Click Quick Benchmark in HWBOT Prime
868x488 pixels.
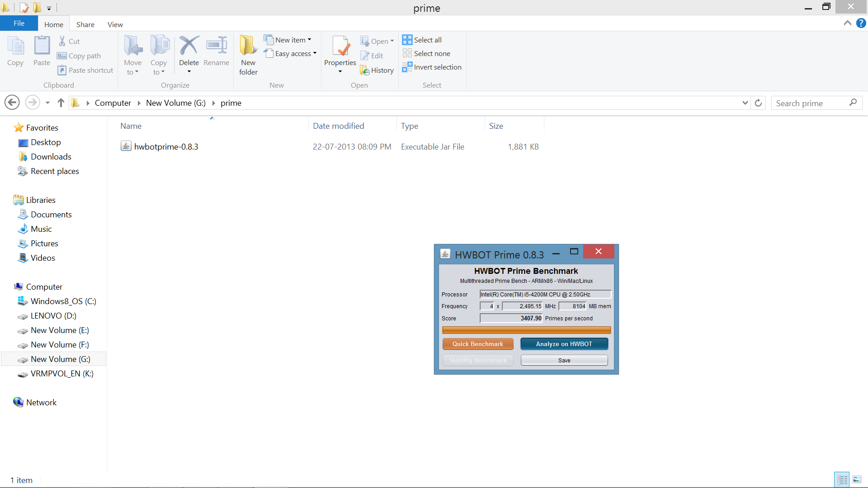click(x=478, y=344)
